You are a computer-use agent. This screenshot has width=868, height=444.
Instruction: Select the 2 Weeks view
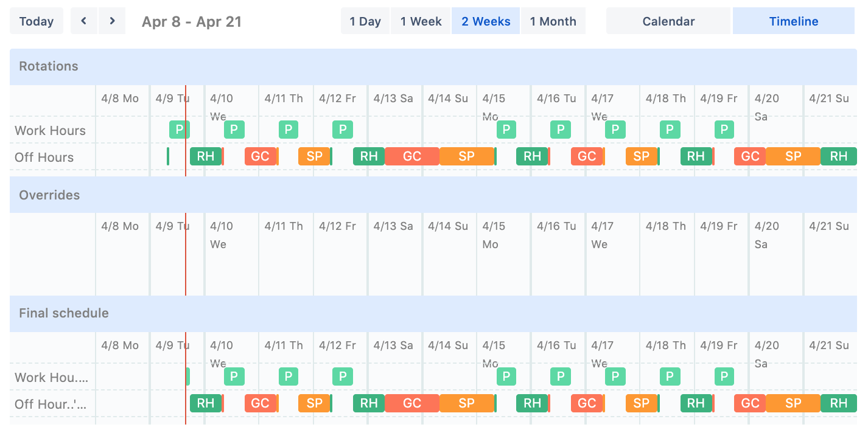[x=486, y=21]
